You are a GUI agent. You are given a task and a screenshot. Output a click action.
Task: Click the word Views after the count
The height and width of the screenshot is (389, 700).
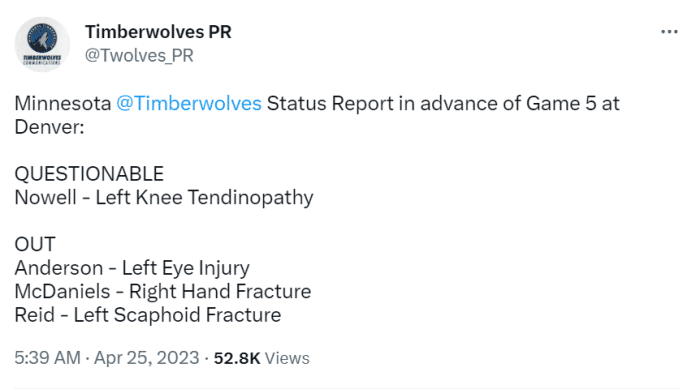coord(287,358)
